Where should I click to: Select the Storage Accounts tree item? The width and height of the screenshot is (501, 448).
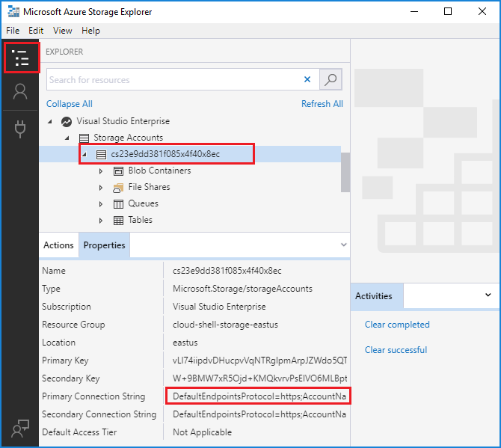(128, 138)
